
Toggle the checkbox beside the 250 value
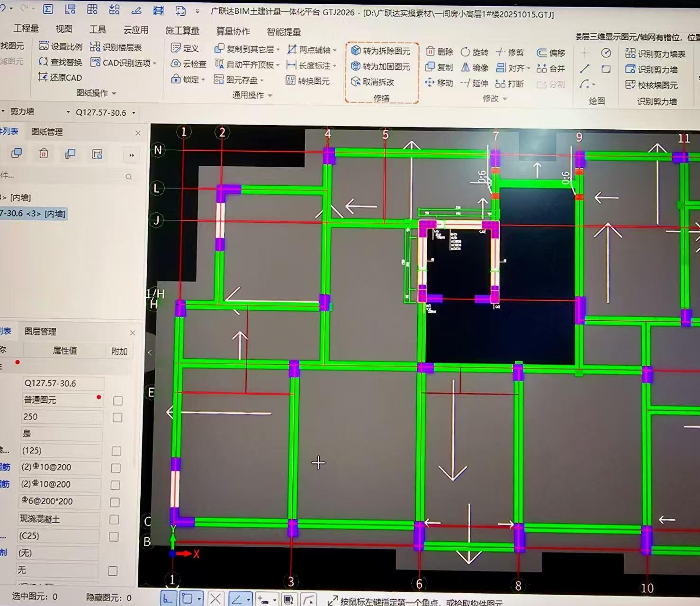click(x=117, y=417)
